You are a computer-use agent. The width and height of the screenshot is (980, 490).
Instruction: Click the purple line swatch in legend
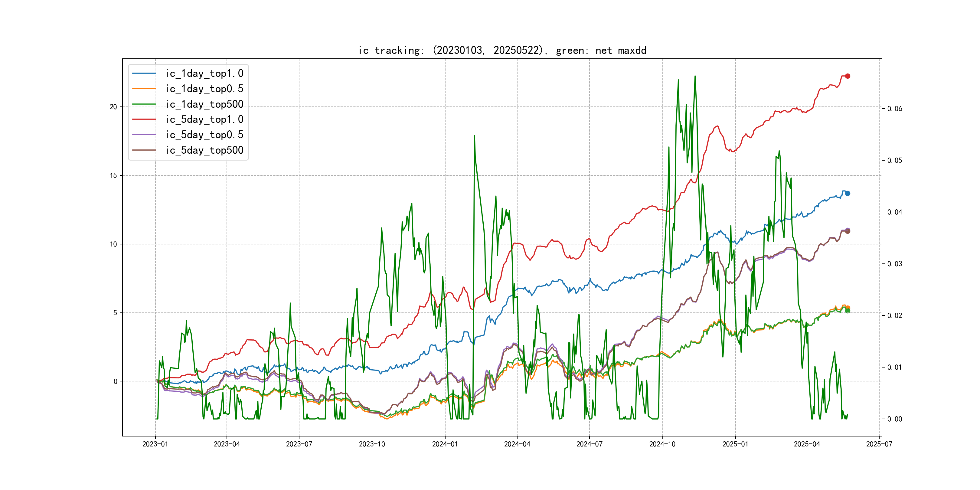pos(144,135)
